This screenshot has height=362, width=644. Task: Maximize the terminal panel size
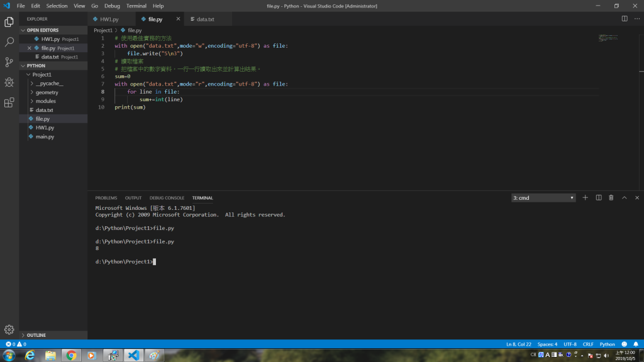point(625,198)
